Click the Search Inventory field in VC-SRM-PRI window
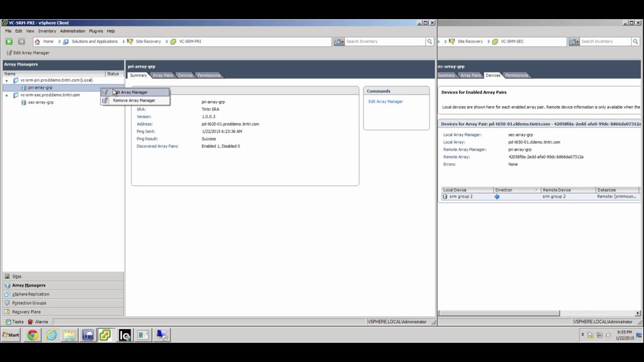Viewport: 644px width, 362px height. pos(385,42)
